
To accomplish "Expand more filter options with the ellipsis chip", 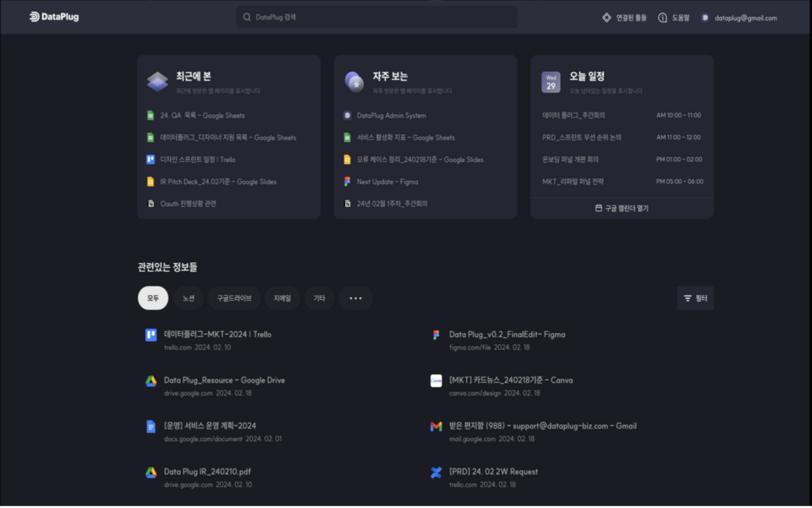I will [x=356, y=298].
